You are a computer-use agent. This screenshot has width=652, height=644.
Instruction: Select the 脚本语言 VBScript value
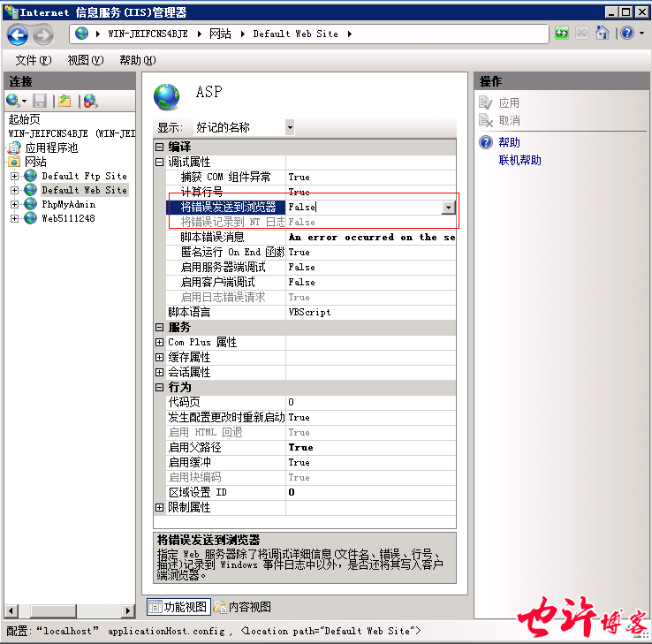click(372, 312)
